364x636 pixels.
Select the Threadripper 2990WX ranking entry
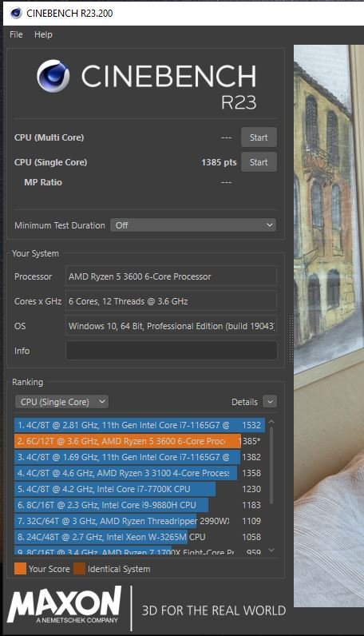coord(140,521)
